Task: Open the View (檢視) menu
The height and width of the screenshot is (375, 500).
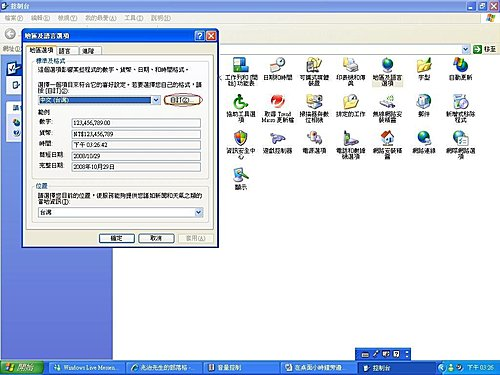Action: pyautogui.click(x=67, y=18)
